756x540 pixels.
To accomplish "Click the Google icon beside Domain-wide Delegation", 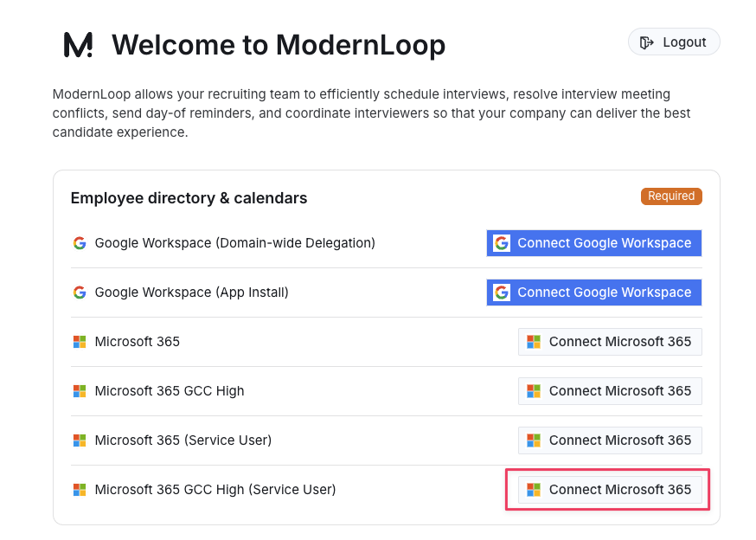I will tap(80, 242).
